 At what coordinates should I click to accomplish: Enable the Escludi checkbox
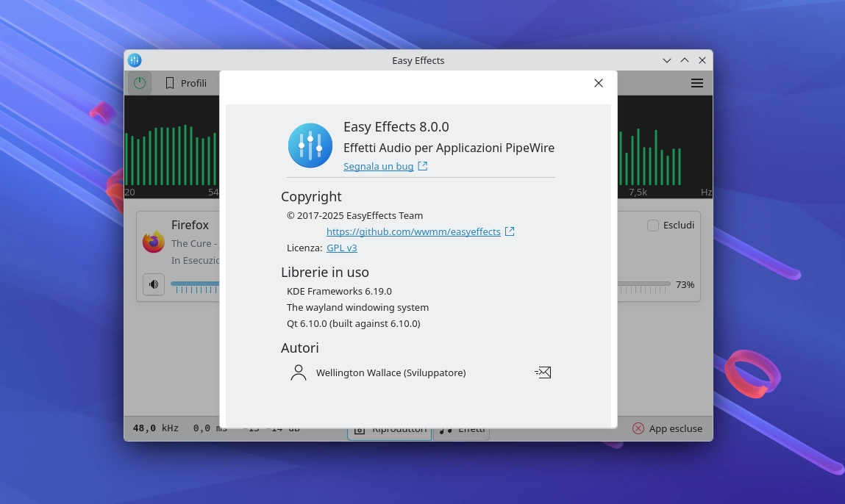tap(653, 225)
